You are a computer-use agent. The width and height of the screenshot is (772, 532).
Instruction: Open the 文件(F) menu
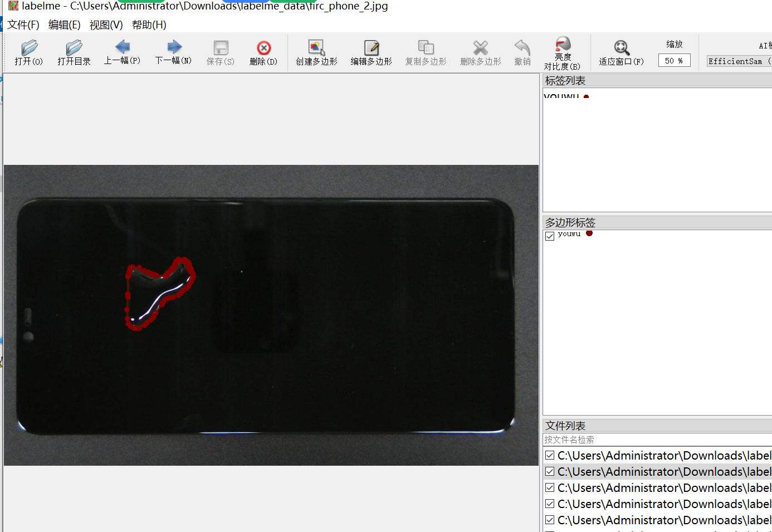tap(23, 25)
